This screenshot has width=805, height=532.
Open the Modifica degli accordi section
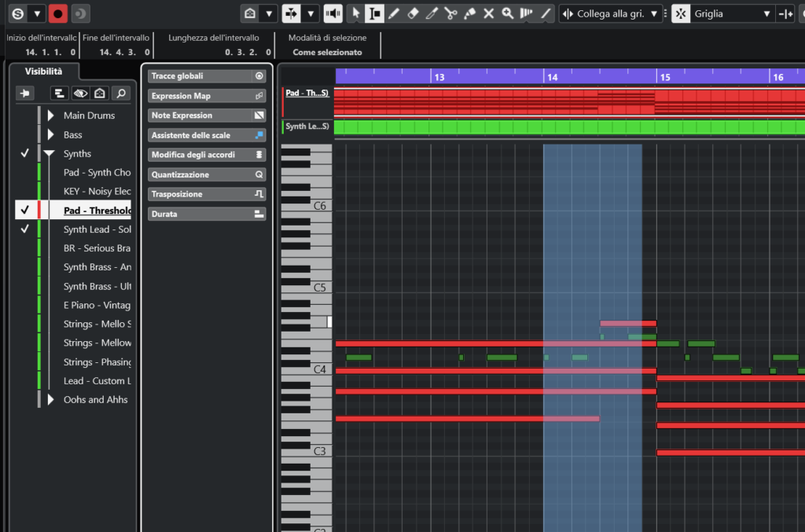207,155
